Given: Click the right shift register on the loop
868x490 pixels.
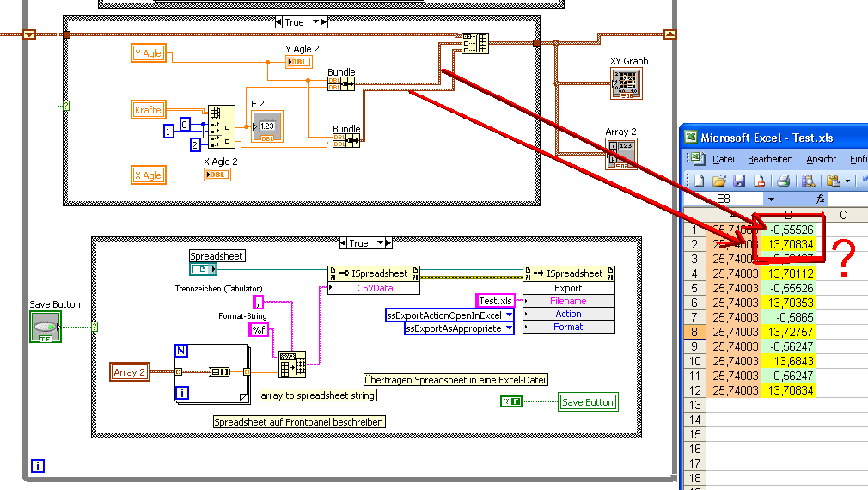Looking at the screenshot, I should (x=669, y=34).
